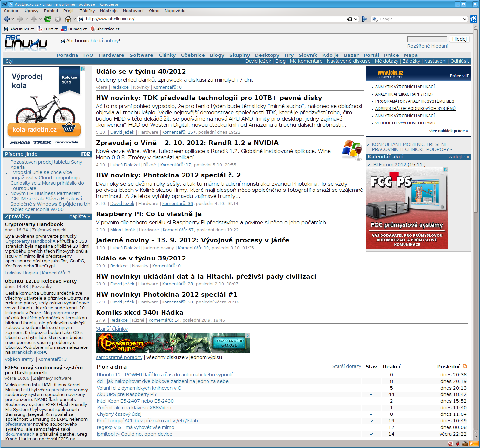Open the CryptoParty Handbook news headline
480x448 pixels.
34,224
